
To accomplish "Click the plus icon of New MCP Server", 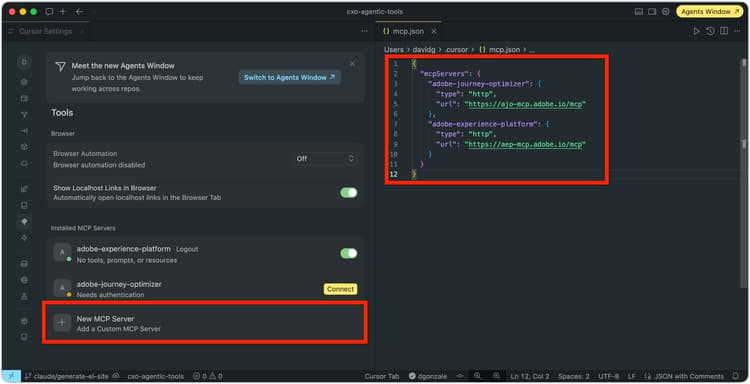I will coord(62,323).
